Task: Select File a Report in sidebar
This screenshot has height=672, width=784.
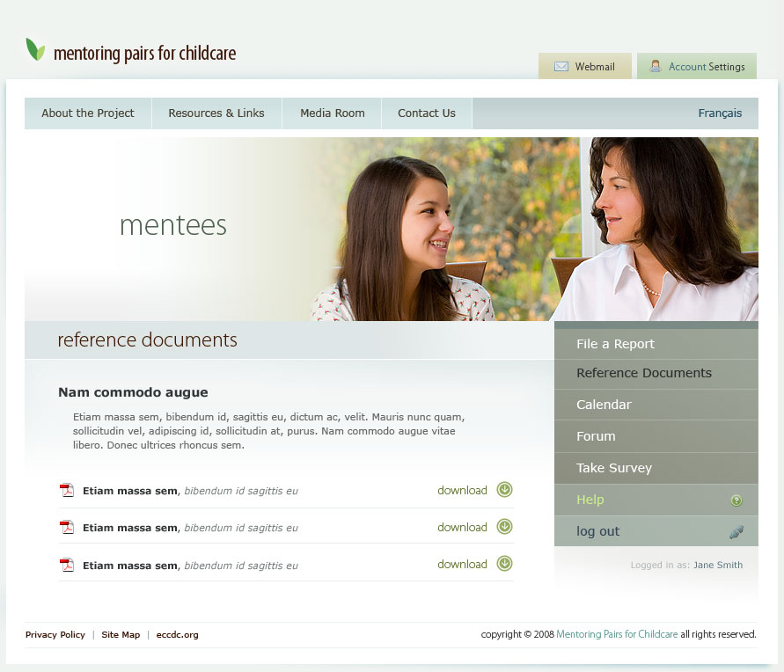Action: pos(656,344)
